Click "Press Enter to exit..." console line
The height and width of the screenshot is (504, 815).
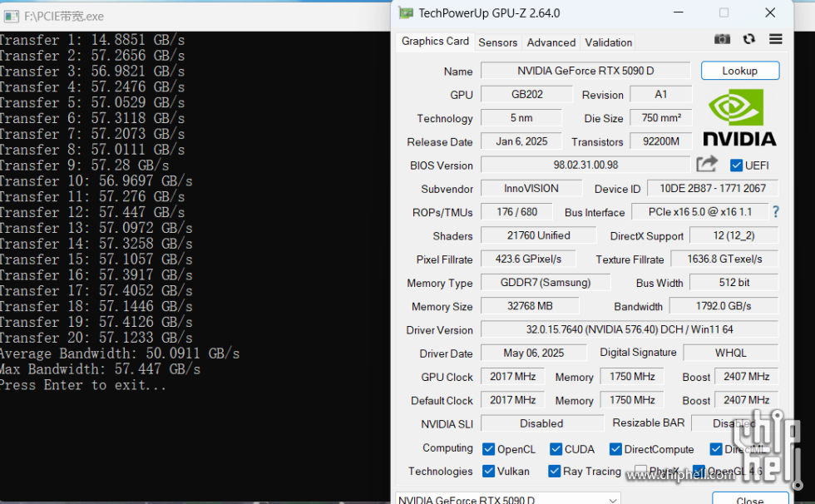[x=83, y=385]
